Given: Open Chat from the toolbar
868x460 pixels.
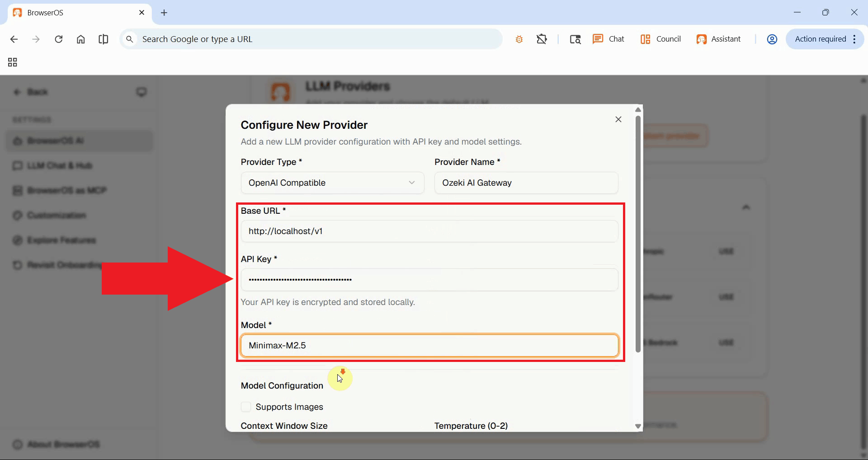Looking at the screenshot, I should pos(608,39).
